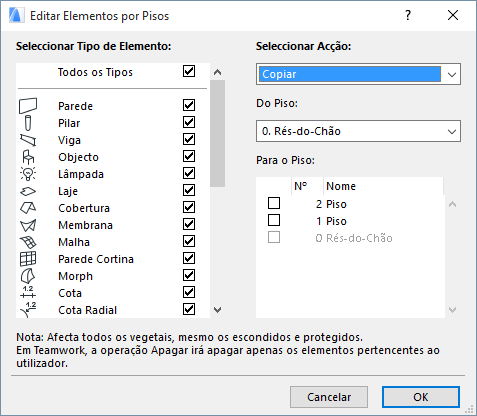Uncheck the Malha checkbox

189,241
